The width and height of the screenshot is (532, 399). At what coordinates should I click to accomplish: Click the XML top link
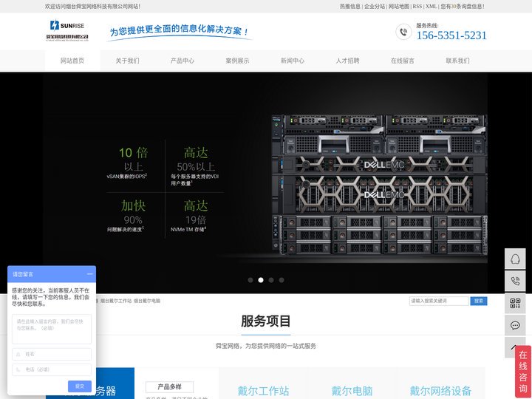pyautogui.click(x=432, y=6)
